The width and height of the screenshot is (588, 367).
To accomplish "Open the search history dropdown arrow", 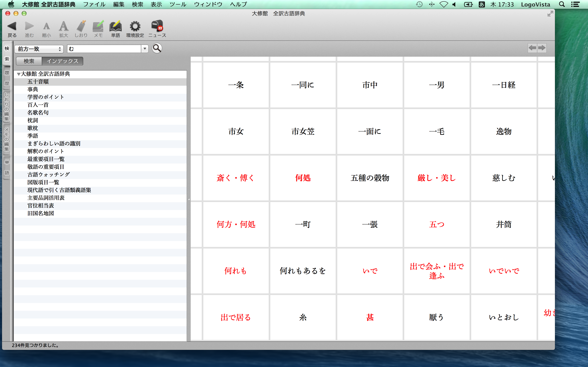I will [145, 49].
